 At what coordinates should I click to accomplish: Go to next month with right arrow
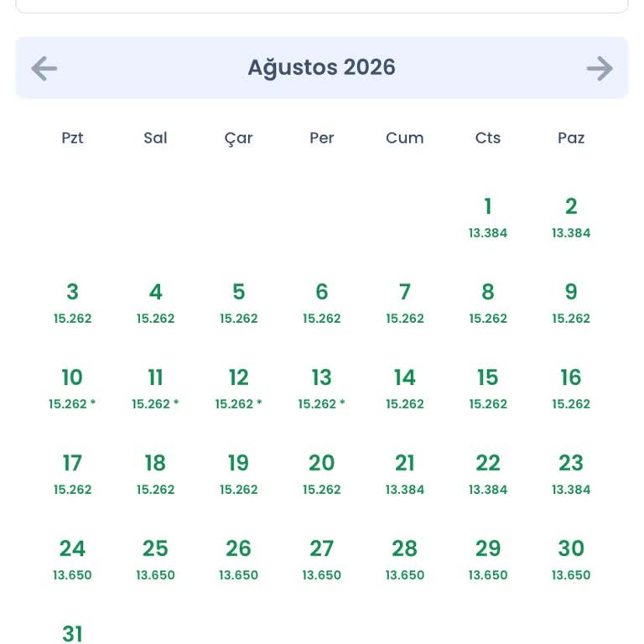(600, 68)
